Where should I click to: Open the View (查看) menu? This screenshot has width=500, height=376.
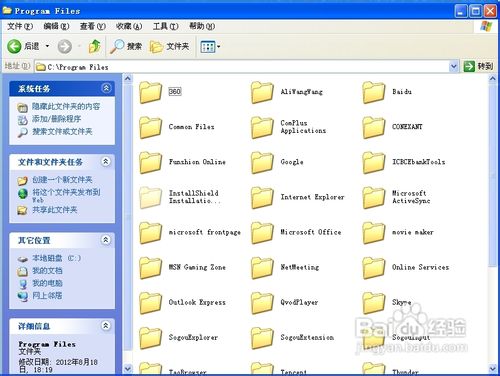[93, 26]
